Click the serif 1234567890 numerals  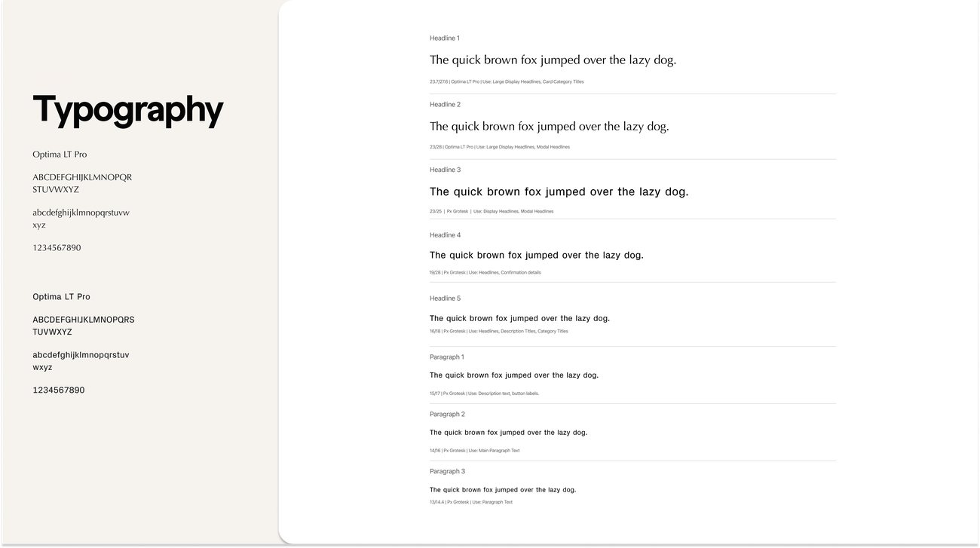[57, 248]
